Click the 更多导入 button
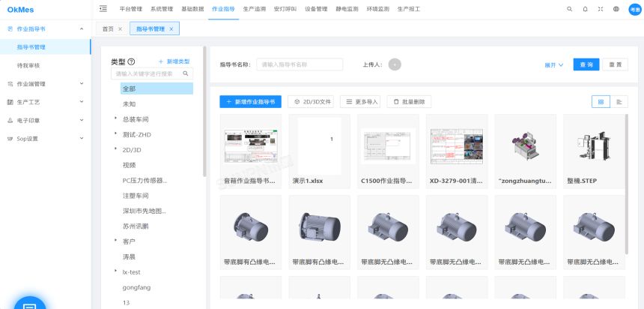Viewport: 644px width, 309px height. (x=361, y=102)
